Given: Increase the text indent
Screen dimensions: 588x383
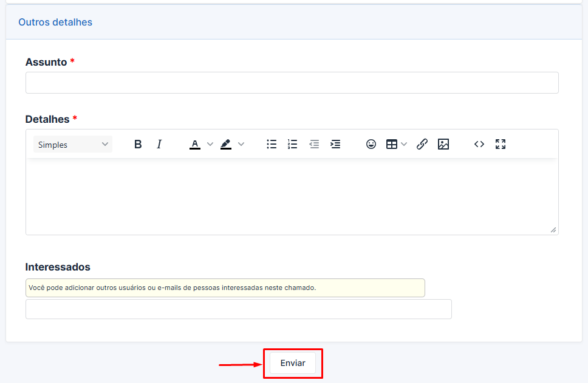Looking at the screenshot, I should [x=335, y=144].
